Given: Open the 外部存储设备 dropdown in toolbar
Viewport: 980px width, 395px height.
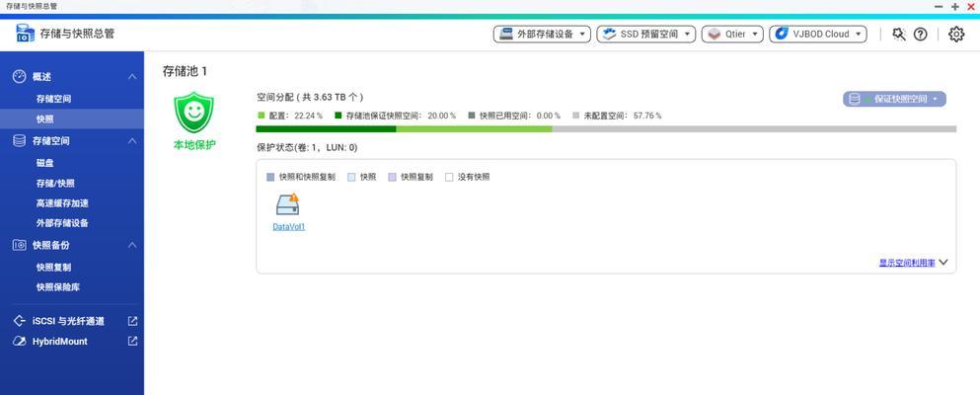Looking at the screenshot, I should [x=542, y=35].
